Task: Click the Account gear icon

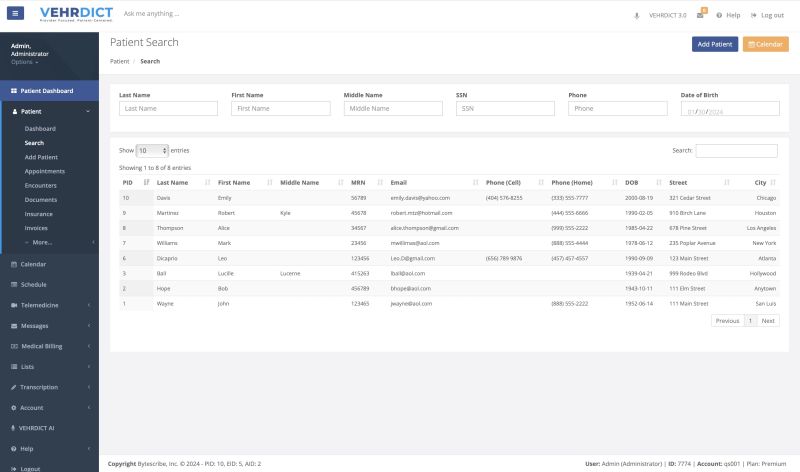Action: [x=14, y=408]
